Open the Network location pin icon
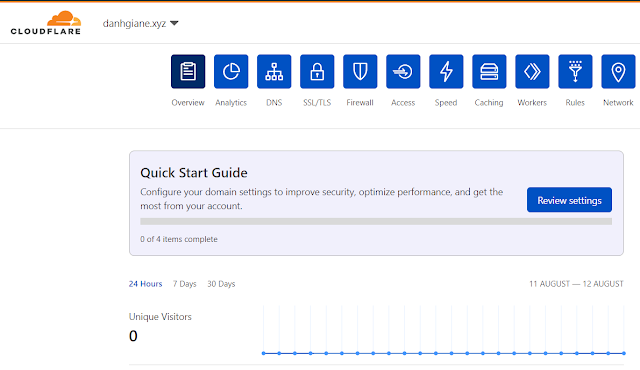640x370 pixels. click(x=618, y=71)
